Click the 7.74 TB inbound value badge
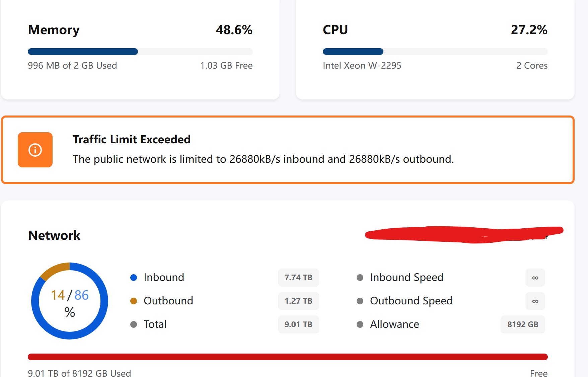 pyautogui.click(x=298, y=278)
